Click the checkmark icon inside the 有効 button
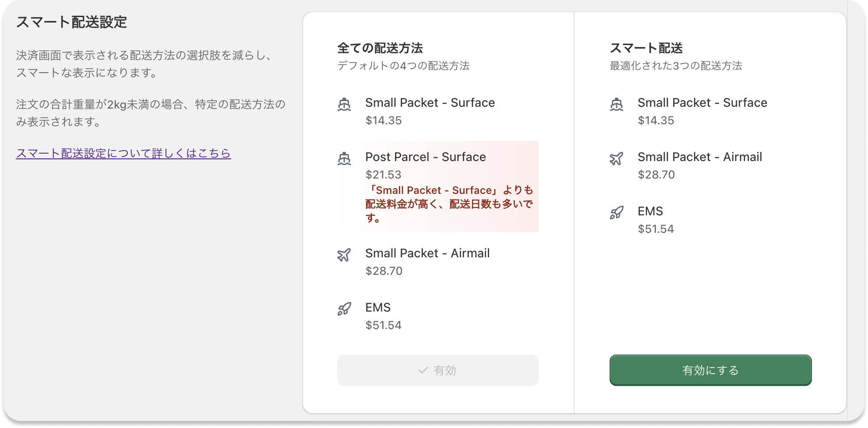 click(x=423, y=370)
